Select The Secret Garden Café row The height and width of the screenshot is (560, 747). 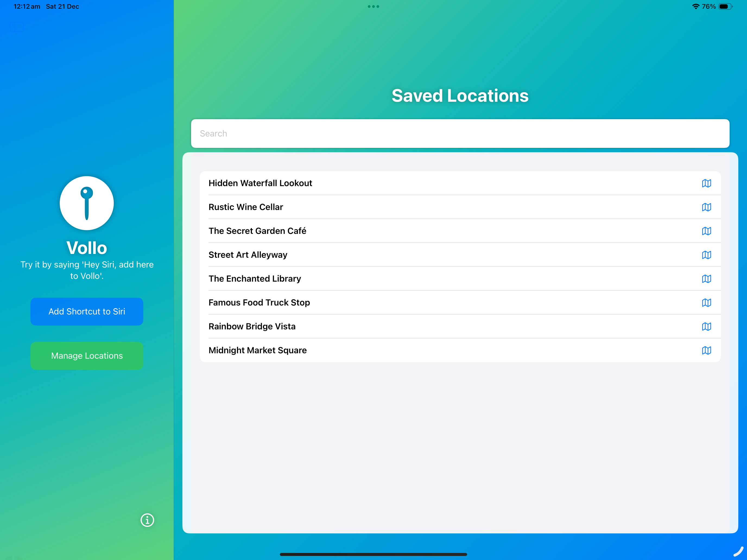460,231
